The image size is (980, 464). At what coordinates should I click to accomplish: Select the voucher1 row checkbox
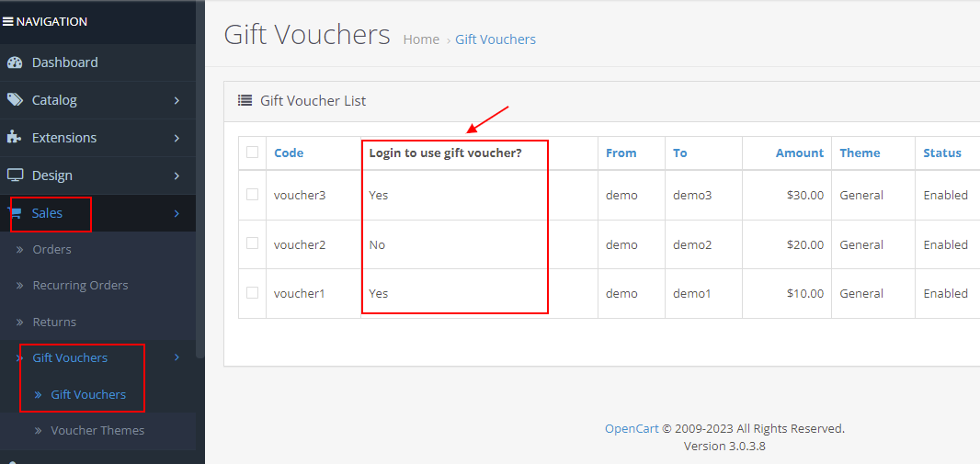coord(252,293)
